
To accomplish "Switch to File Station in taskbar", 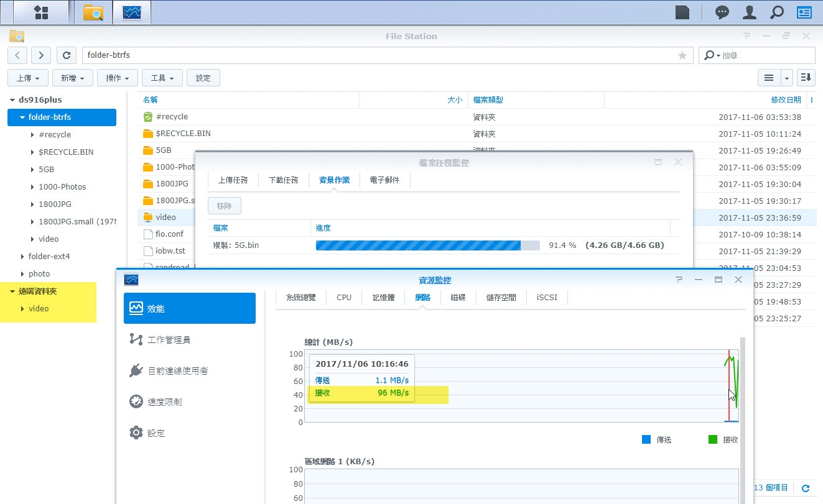I will (93, 12).
